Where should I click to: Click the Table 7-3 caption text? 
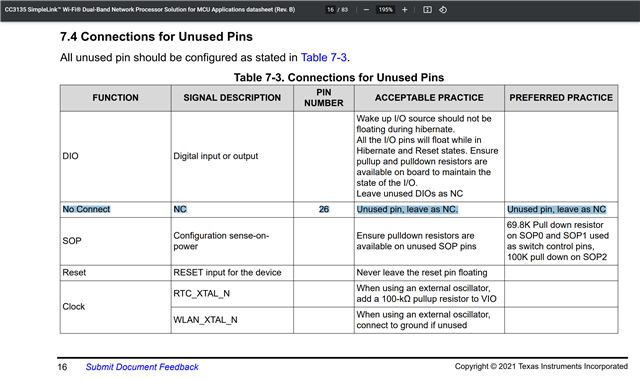[x=339, y=77]
